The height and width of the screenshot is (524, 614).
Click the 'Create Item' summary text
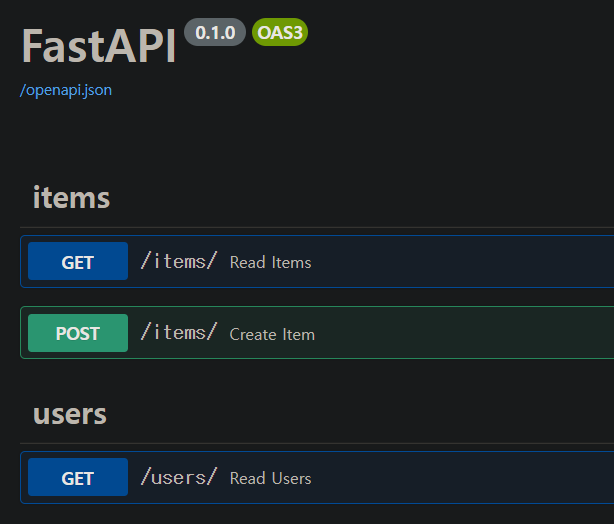tap(272, 334)
